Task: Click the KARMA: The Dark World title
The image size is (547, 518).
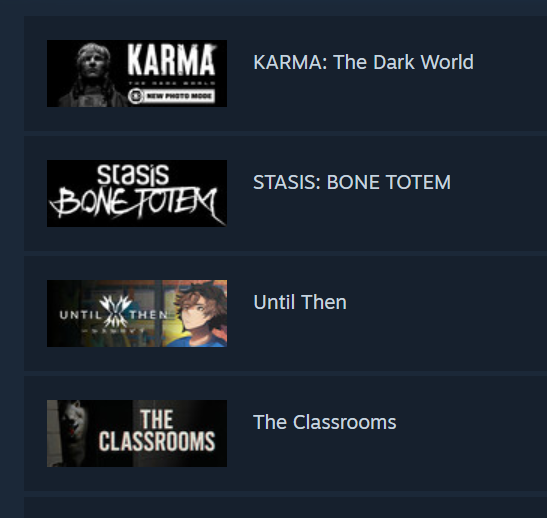Action: coord(363,62)
